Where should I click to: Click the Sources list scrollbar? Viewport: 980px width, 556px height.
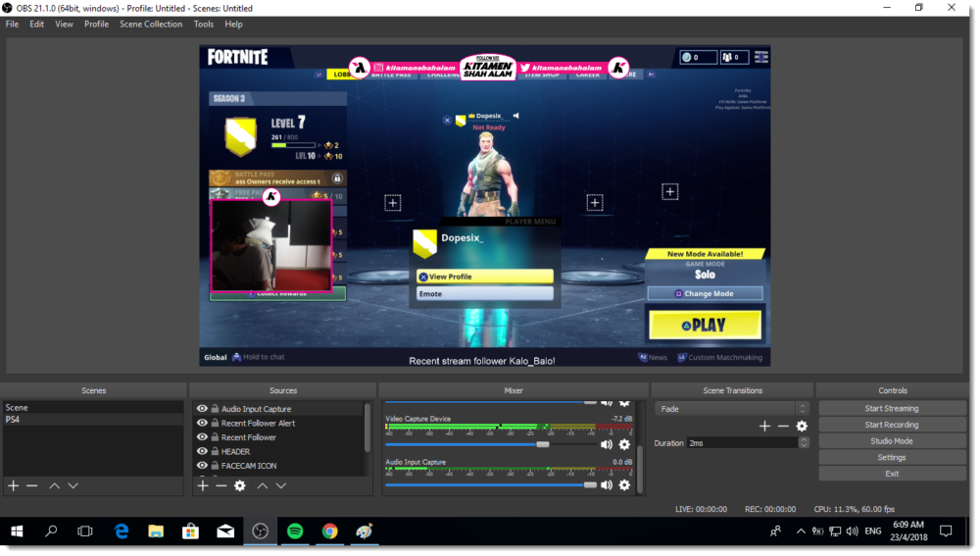(367, 428)
